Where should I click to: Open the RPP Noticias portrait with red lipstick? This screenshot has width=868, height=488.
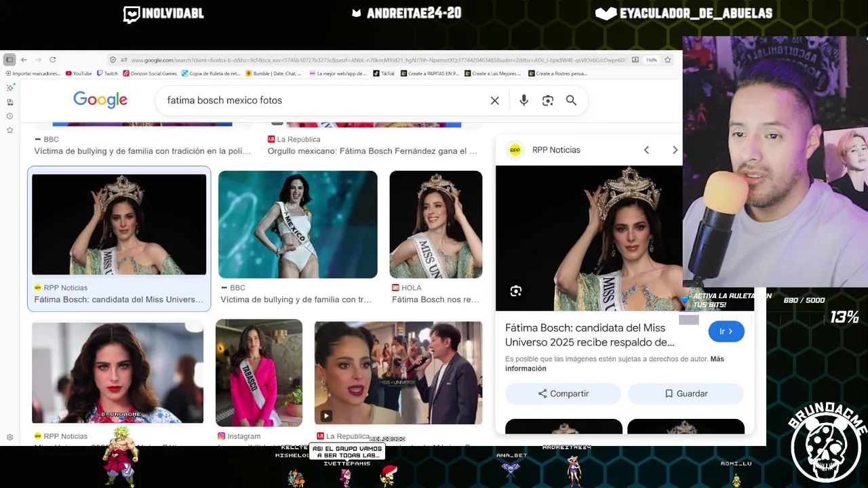pos(117,373)
